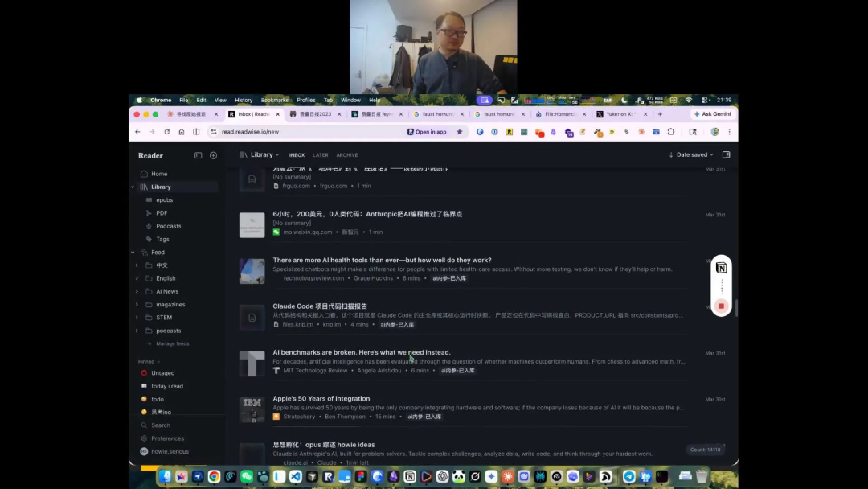The image size is (868, 489).
Task: Bookmark this page with the star icon
Action: pos(460,132)
